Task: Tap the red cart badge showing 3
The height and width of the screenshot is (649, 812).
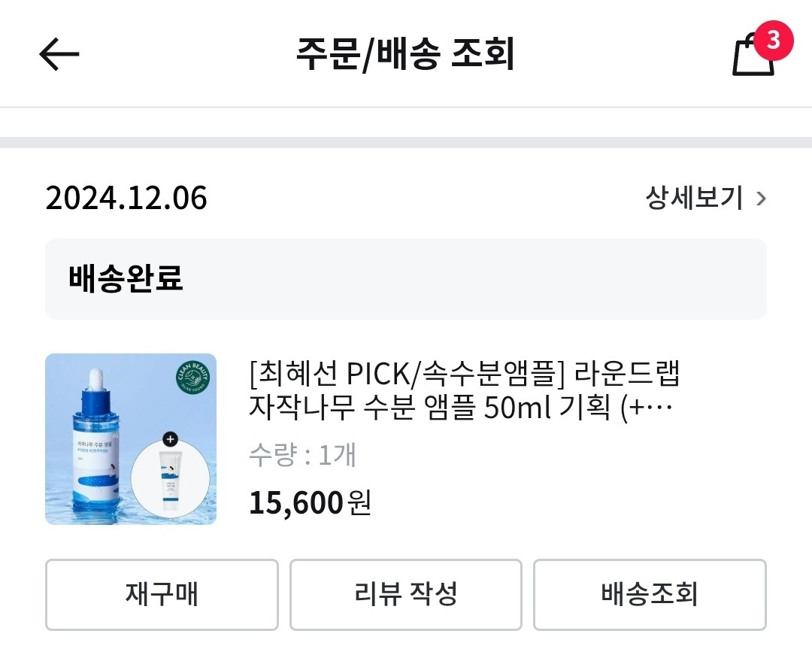Action: (768, 40)
